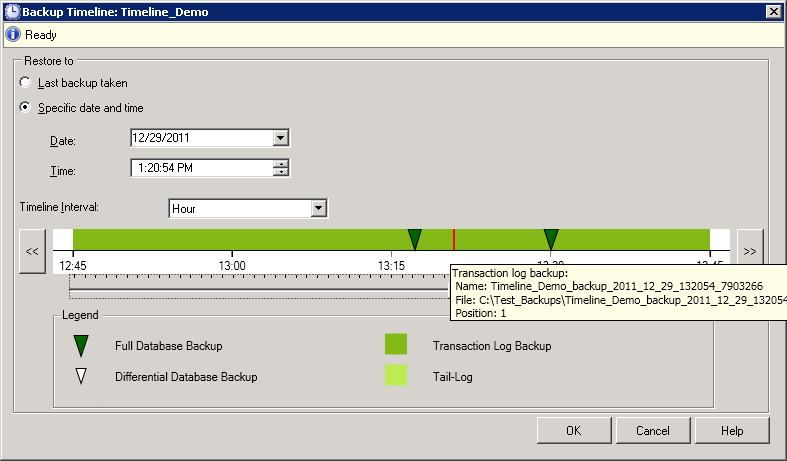Click the red restore point line on timeline
Viewport: 787px width, 461px height.
[454, 239]
